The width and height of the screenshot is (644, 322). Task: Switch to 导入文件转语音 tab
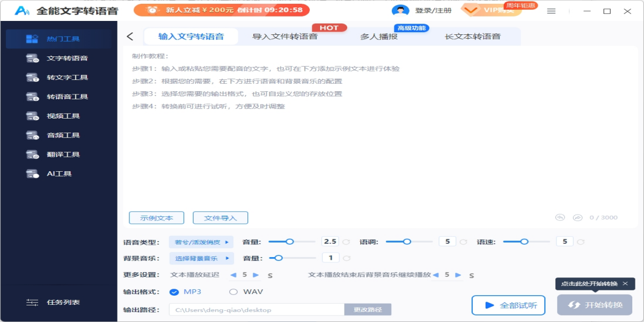pos(285,36)
